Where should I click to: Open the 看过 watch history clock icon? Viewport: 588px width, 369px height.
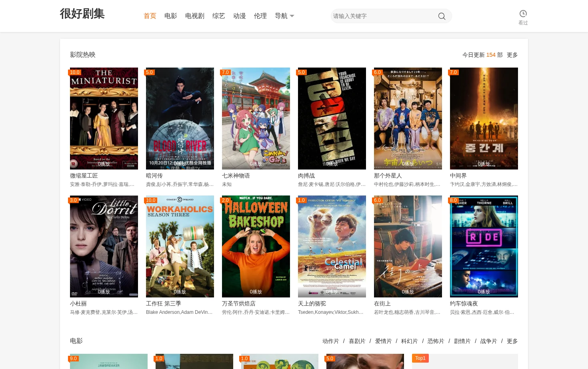[x=523, y=14]
